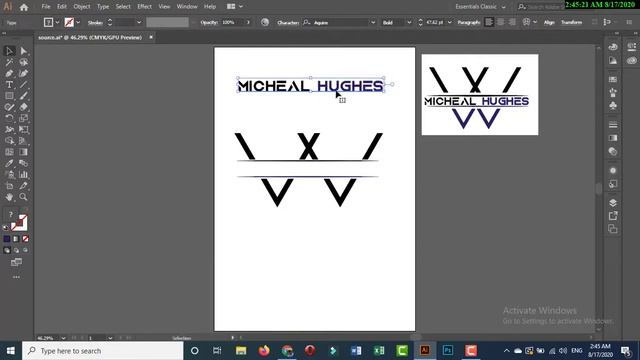Screen dimensions: 640x360
Task: Open the arrange documents dropdown
Action: (x=234, y=7)
